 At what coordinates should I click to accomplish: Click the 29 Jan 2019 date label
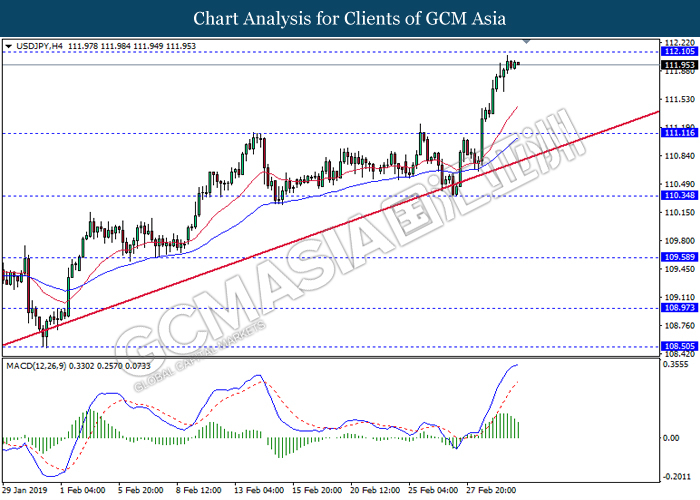pyautogui.click(x=25, y=490)
